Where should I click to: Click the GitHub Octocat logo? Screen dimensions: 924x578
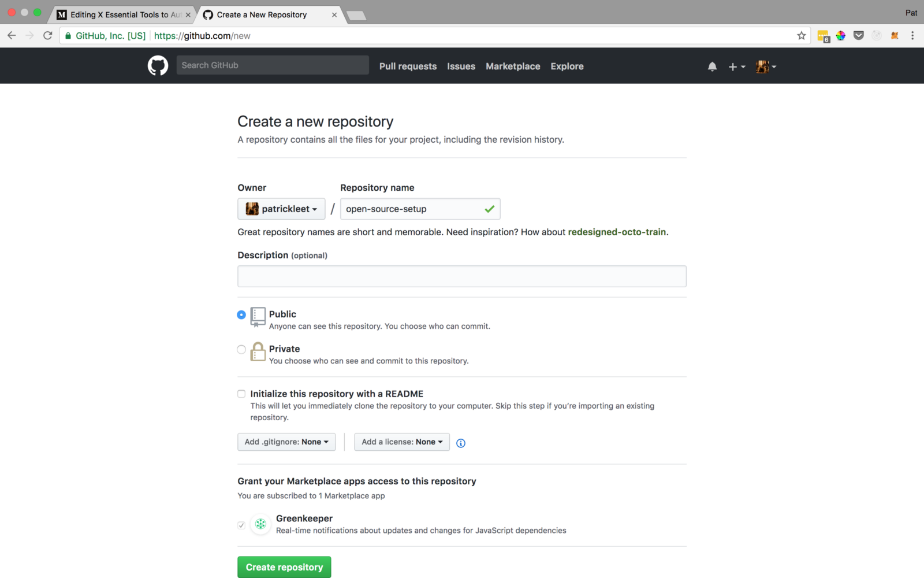pos(158,66)
